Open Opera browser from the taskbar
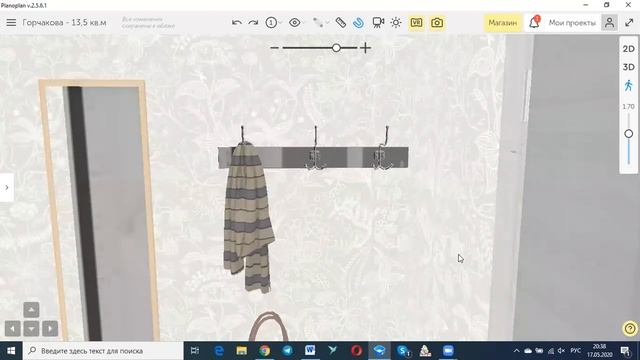The height and width of the screenshot is (360, 640). 356,351
